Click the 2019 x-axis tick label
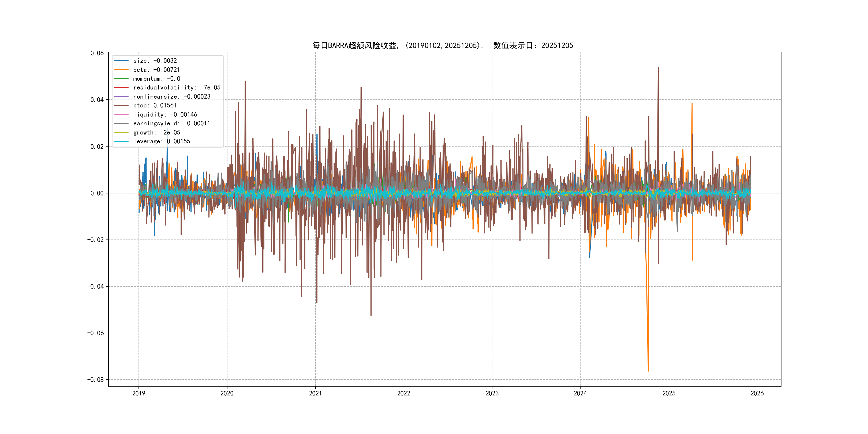This screenshot has width=868, height=434. click(x=139, y=393)
